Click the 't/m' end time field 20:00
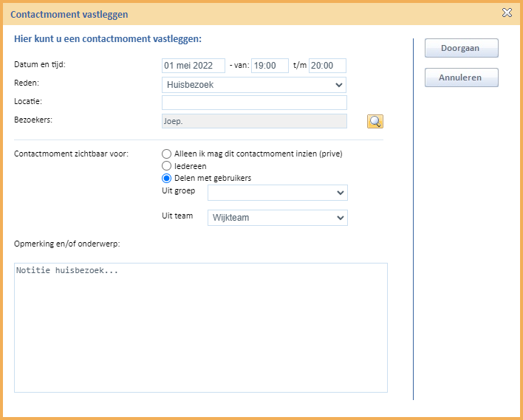Viewport: 523px width, 420px height. pyautogui.click(x=327, y=66)
